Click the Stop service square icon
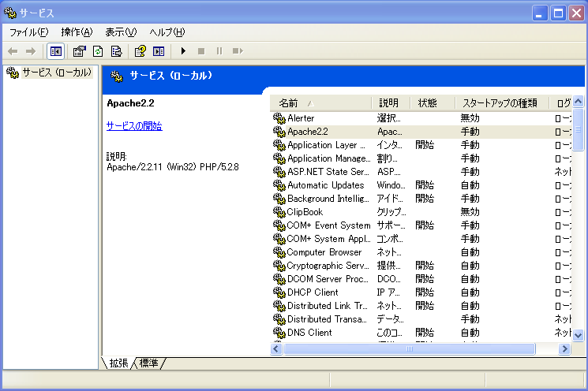The image size is (588, 391). coord(201,51)
